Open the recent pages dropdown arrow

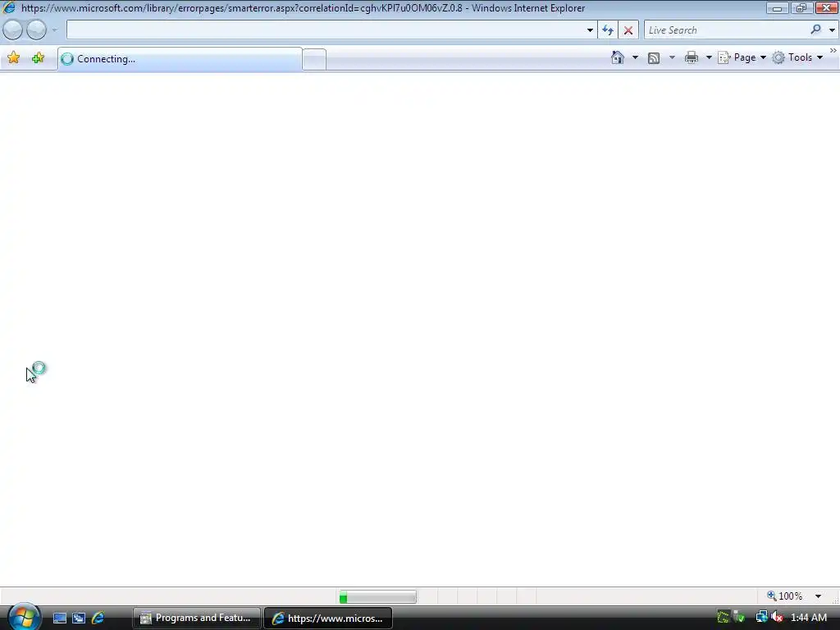pos(54,30)
